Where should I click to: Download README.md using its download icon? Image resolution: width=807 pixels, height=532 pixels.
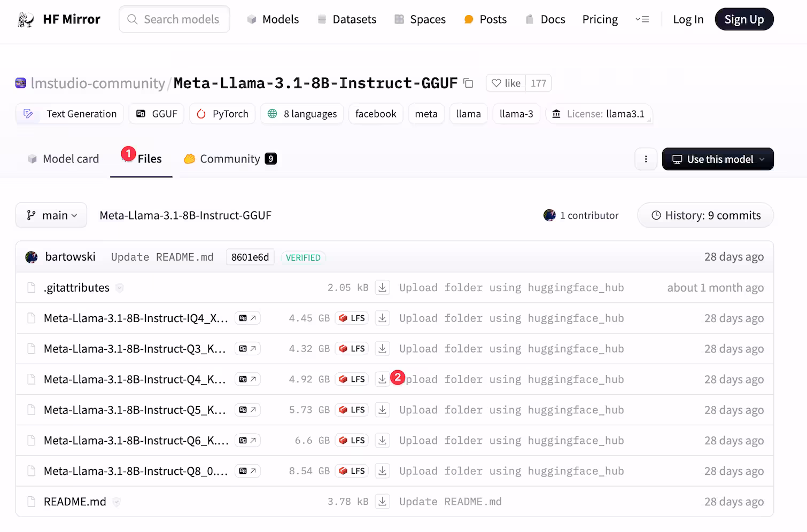[383, 502]
